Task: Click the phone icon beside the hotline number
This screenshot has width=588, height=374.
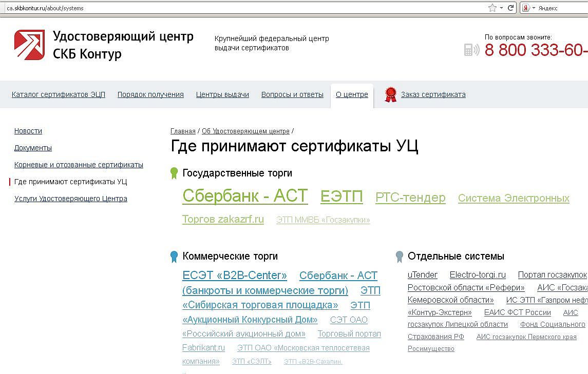Action: point(471,49)
